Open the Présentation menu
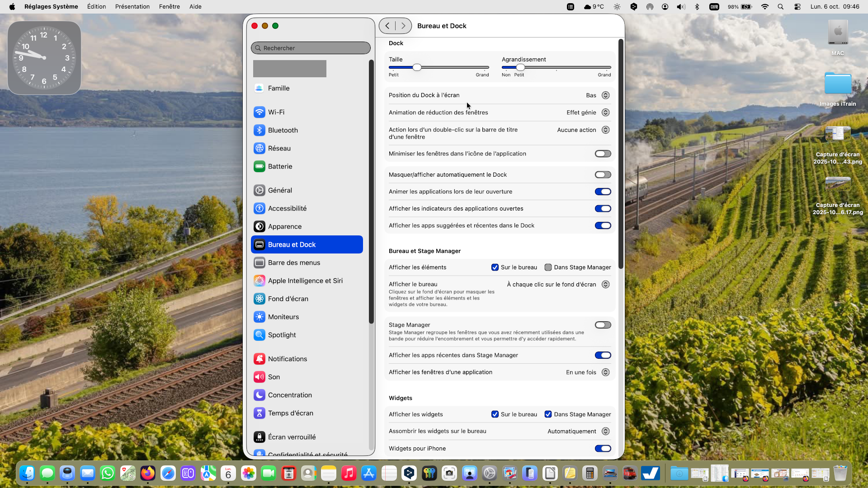This screenshot has width=868, height=488. (x=132, y=7)
